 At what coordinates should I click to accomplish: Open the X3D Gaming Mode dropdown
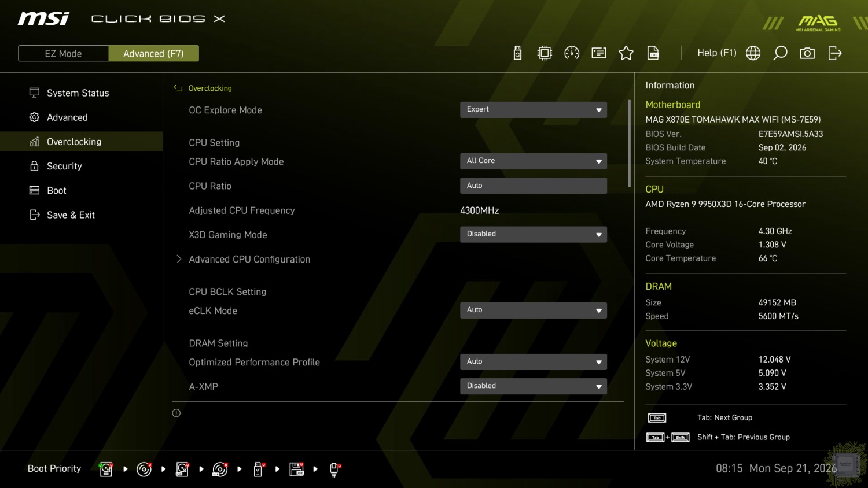click(533, 234)
